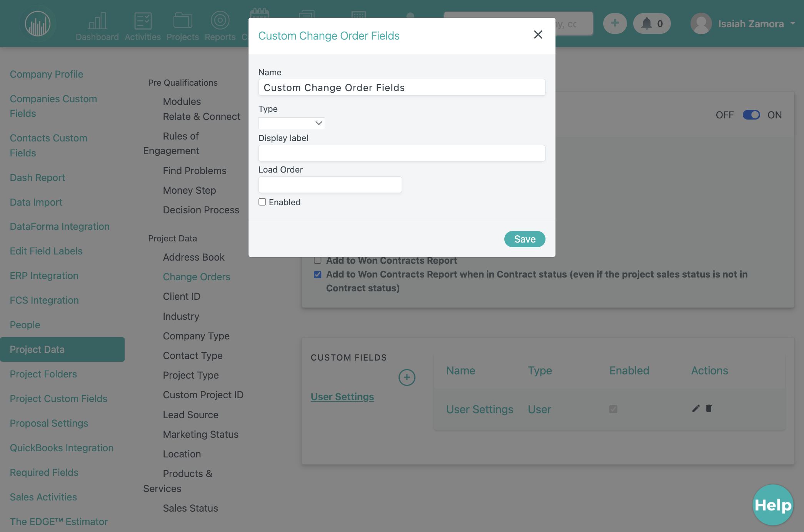Open Lead Source in the submenu
Viewport: 804px width, 532px height.
(190, 415)
